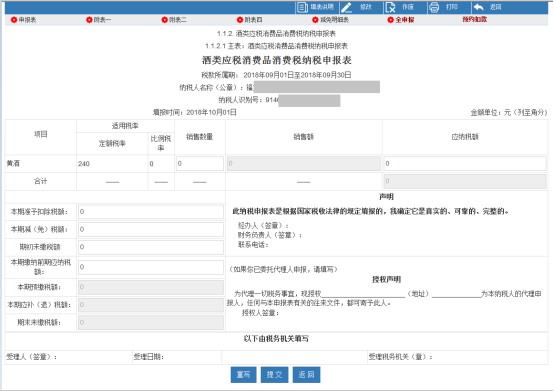Click the 销售额 column header

[303, 137]
